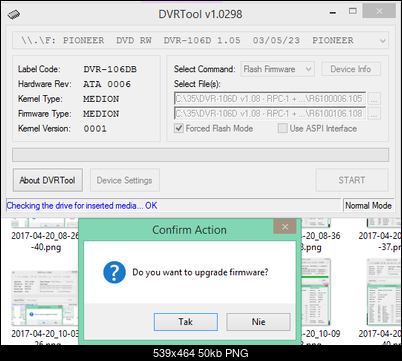Click the flashing progress bar

[x=200, y=155]
